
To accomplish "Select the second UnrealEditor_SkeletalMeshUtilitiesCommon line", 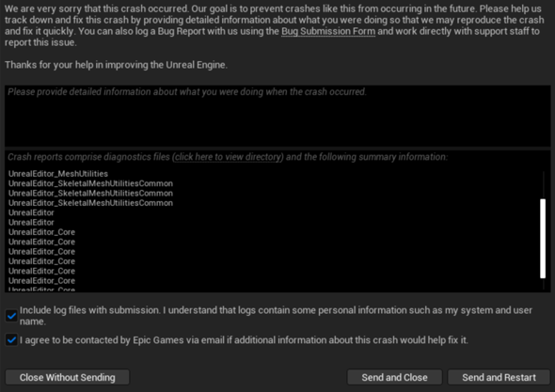I will pyautogui.click(x=90, y=193).
